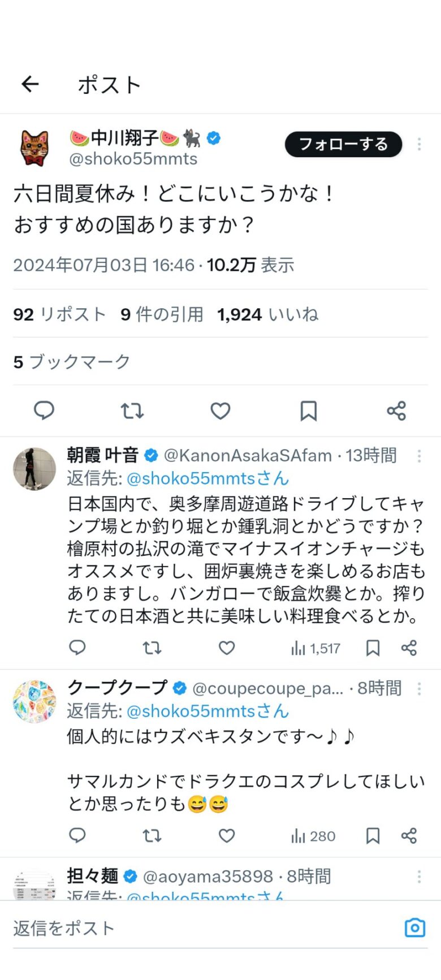This screenshot has width=441, height=980.
Task: View analytics showing 1,517 views
Action: [315, 648]
